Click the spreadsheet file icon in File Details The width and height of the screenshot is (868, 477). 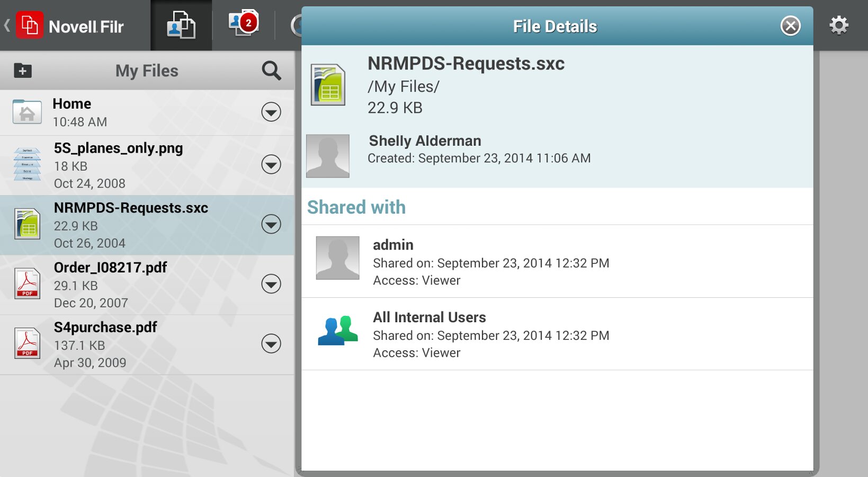click(x=328, y=85)
